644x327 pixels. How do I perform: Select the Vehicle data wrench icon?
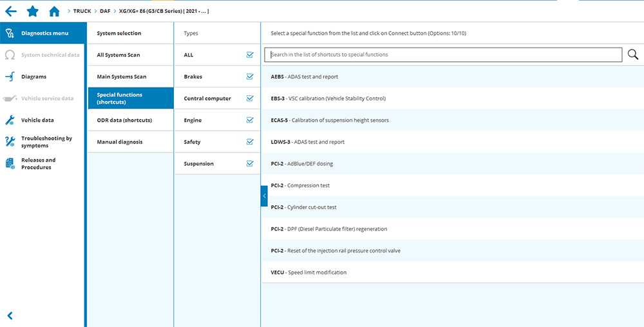point(10,120)
